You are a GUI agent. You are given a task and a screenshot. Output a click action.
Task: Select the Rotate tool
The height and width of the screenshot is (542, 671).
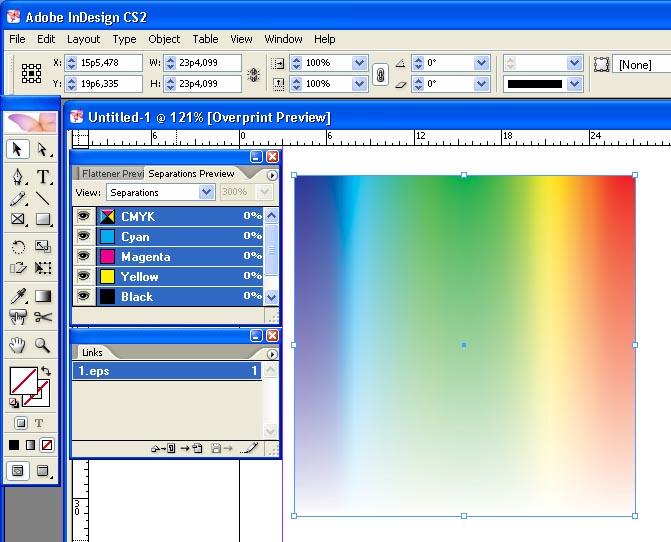coord(18,247)
